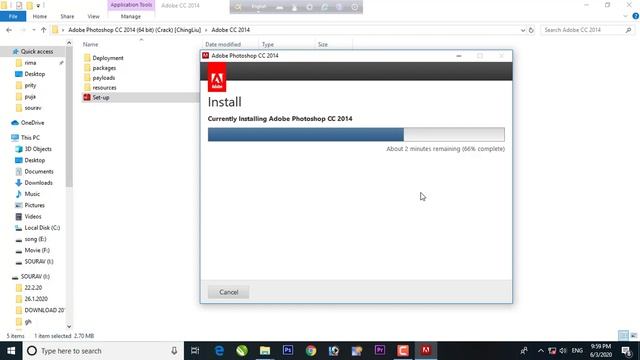This screenshot has width=640, height=360.
Task: Open the View ribbon tab
Action: point(93,16)
